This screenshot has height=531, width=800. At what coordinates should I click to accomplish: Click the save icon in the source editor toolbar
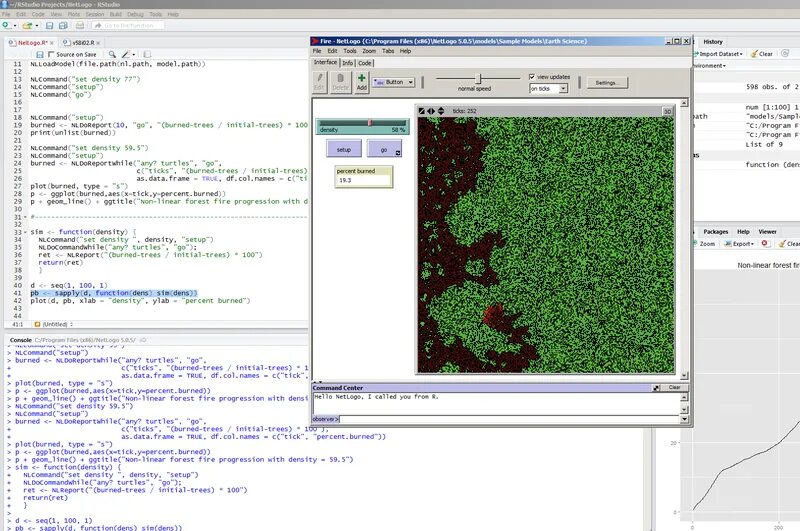[x=40, y=54]
